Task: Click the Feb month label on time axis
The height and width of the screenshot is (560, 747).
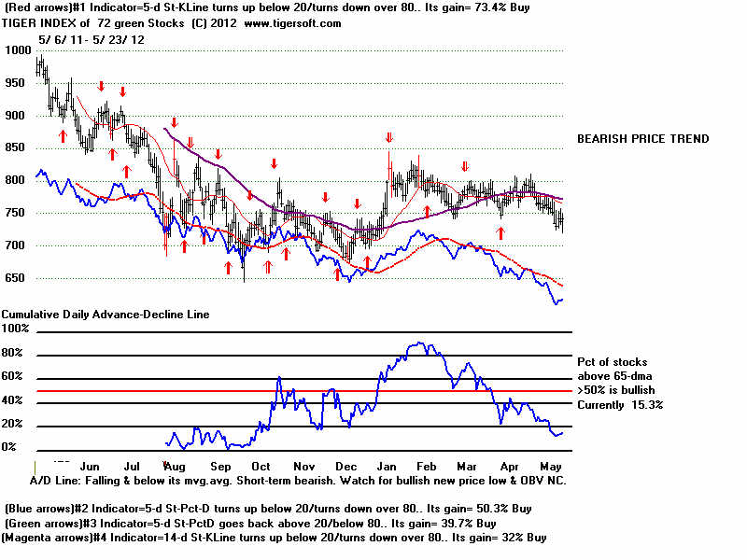Action: [x=424, y=465]
